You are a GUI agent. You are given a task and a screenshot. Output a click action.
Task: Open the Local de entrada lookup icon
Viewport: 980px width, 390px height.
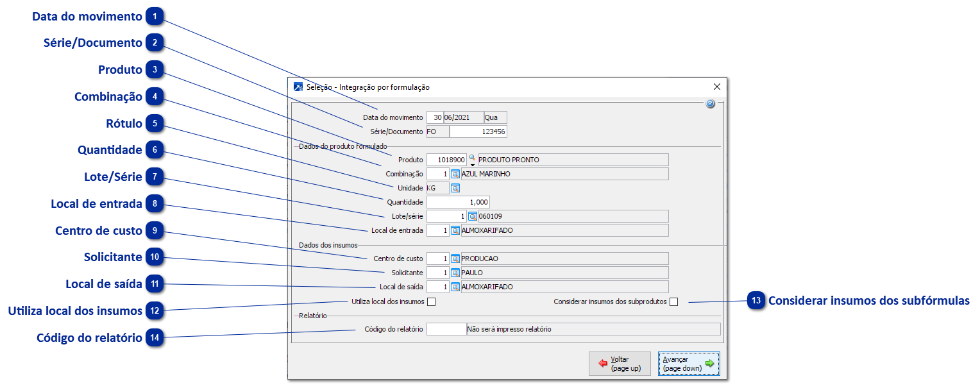tap(455, 230)
